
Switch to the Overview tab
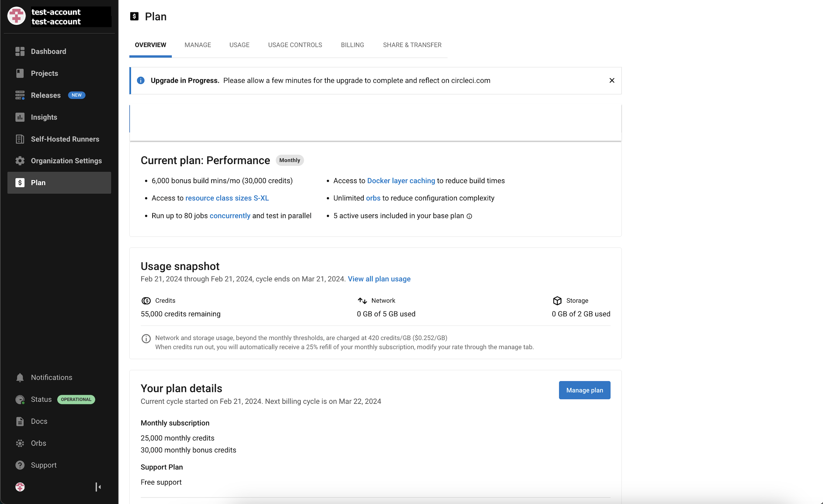tap(150, 45)
